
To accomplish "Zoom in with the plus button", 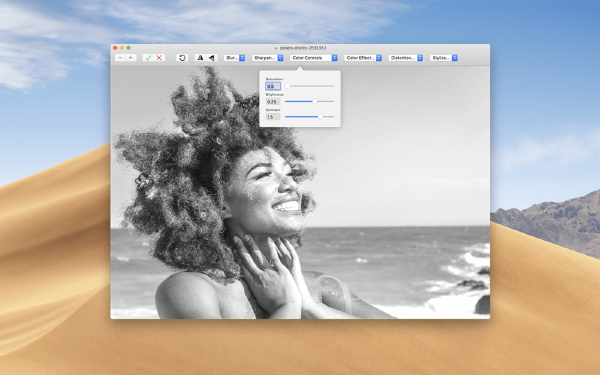I will (x=131, y=58).
